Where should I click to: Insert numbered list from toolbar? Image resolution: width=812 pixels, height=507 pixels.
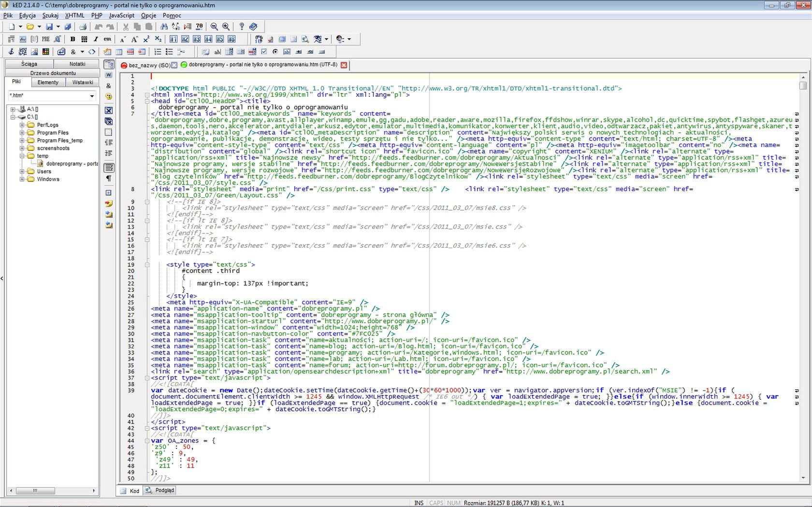[158, 52]
